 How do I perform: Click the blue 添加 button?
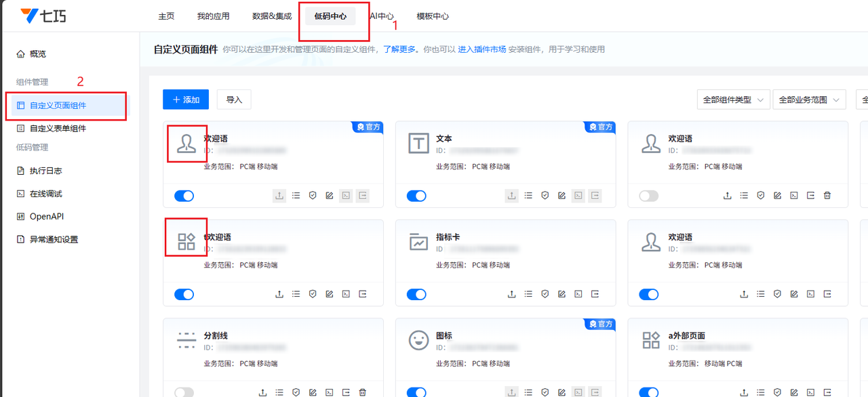click(186, 100)
